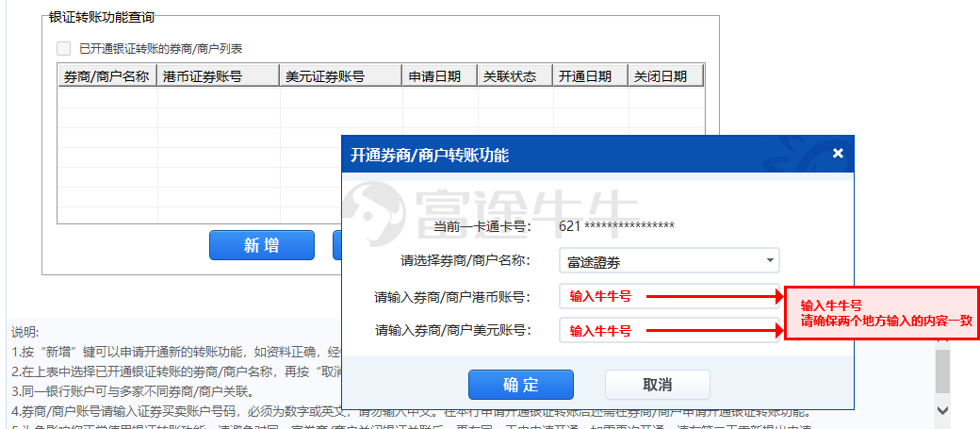Cancel the dialog with 取消

(x=658, y=385)
